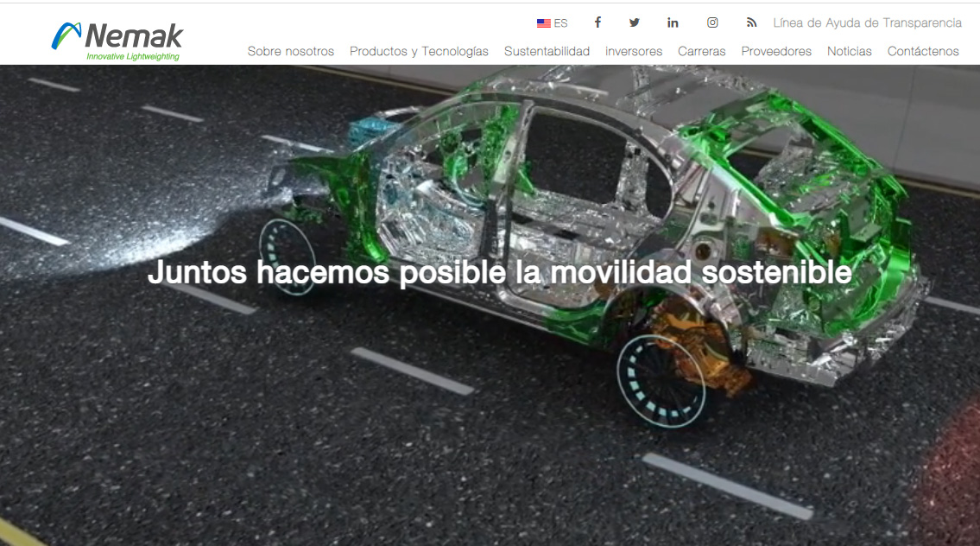Open the inversores menu item
980x546 pixels.
[x=634, y=51]
